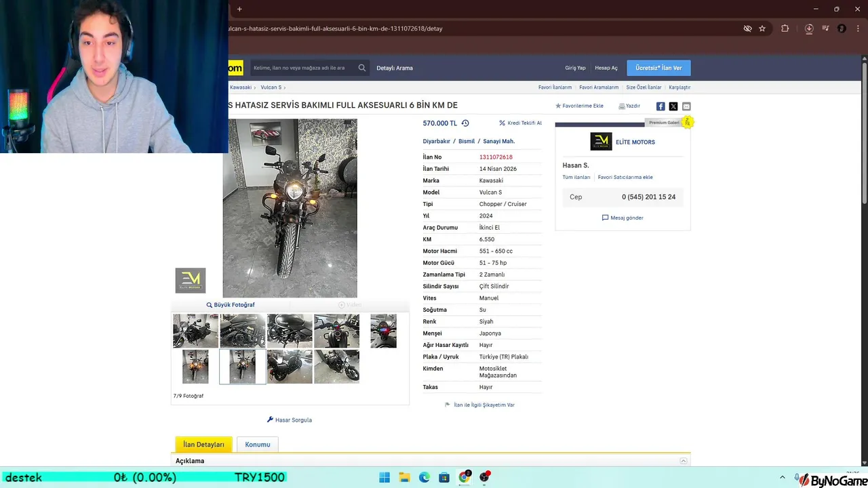Click the main motorcycle photo
Image resolution: width=868 pixels, height=488 pixels.
tap(290, 208)
